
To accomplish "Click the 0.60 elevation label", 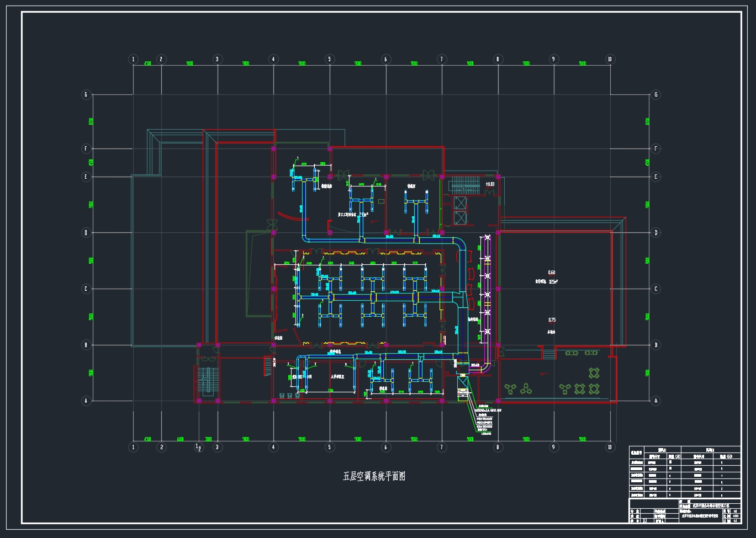I will click(x=551, y=273).
